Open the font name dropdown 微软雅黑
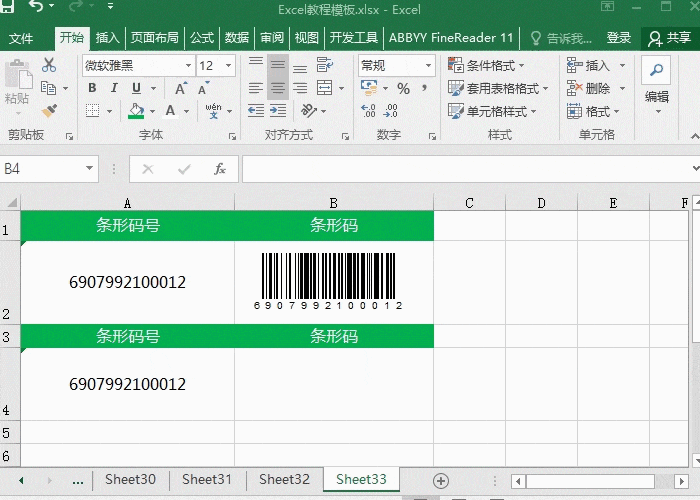The width and height of the screenshot is (700, 500). 188,65
